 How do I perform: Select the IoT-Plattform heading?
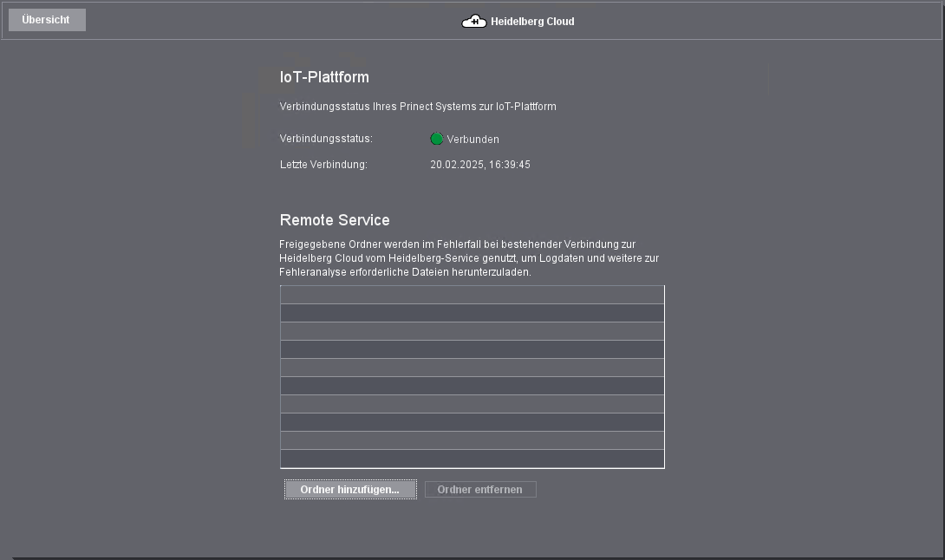pos(324,77)
